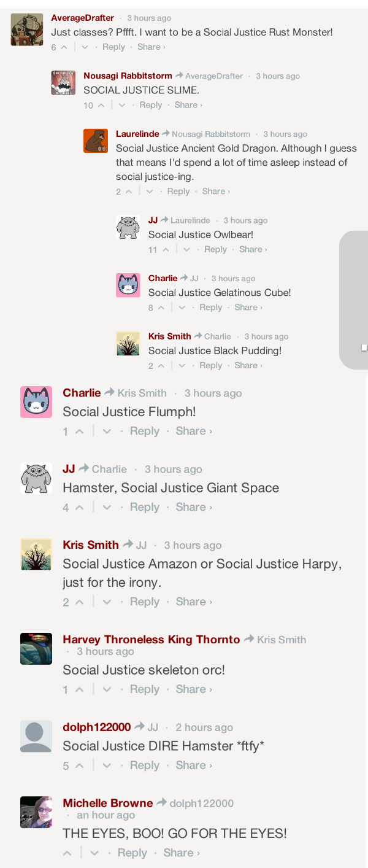Open Share menu on AverageDrafter's comment
This screenshot has width=368, height=868.
151,47
